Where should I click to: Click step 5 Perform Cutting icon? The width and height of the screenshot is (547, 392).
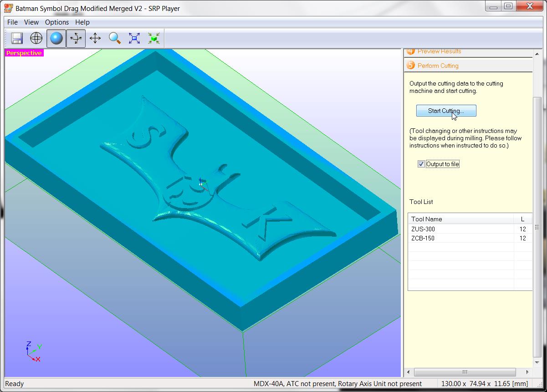pos(411,66)
